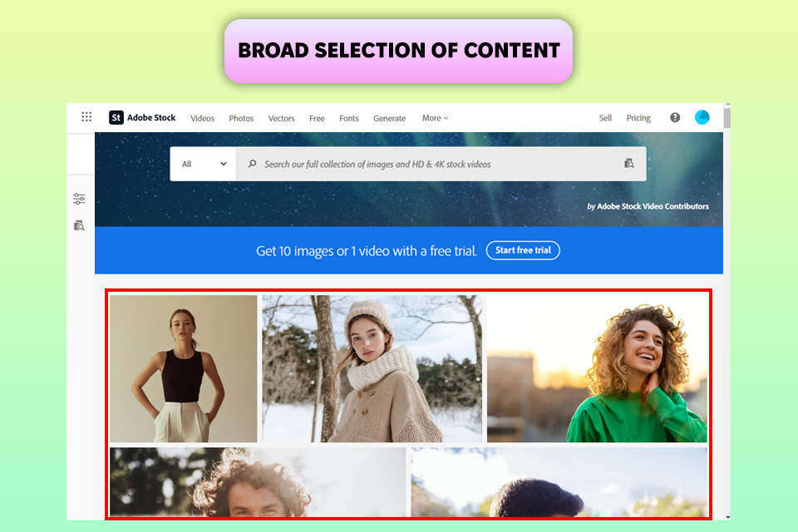Open the Generate menu item

click(x=389, y=118)
